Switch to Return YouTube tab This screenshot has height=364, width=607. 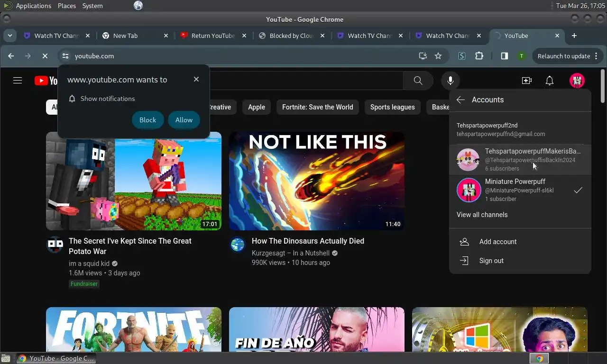(213, 36)
